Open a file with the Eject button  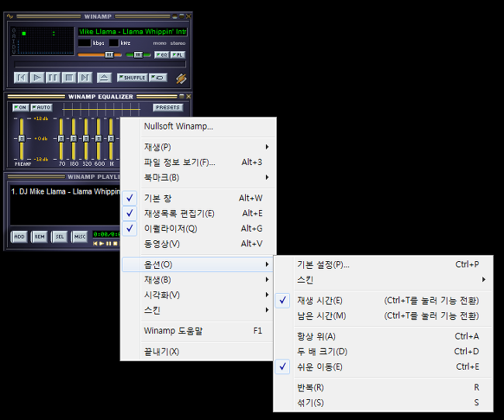tap(104, 77)
